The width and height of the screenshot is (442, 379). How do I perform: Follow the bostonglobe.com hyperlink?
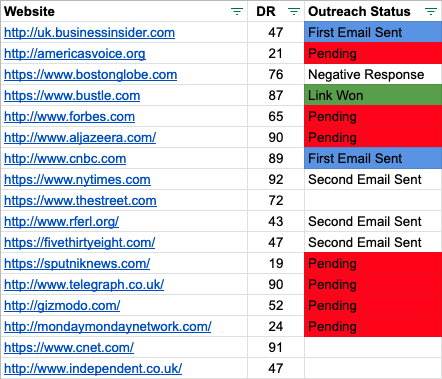click(x=90, y=75)
